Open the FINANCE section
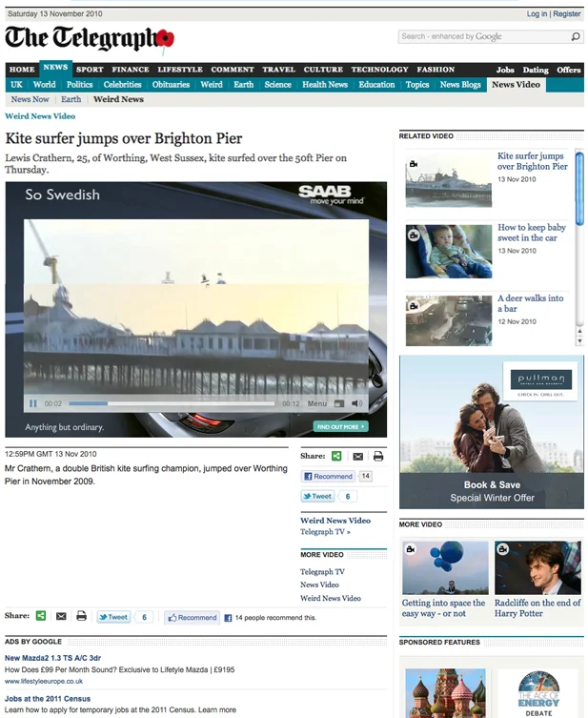588x718 pixels. (x=131, y=70)
